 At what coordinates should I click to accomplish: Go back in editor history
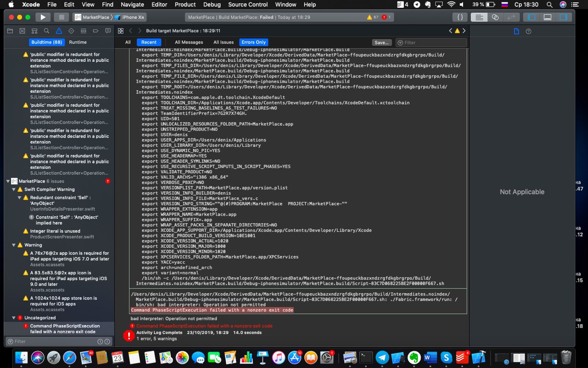[x=130, y=31]
